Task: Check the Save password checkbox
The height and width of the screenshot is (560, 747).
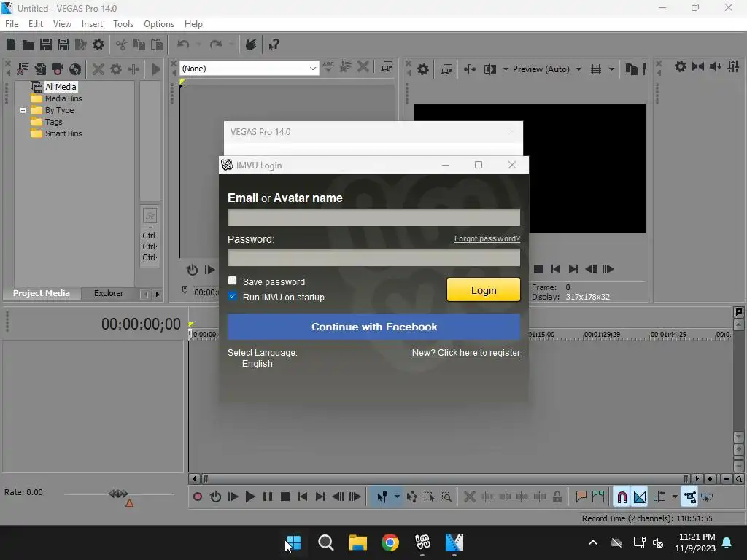Action: [233, 281]
